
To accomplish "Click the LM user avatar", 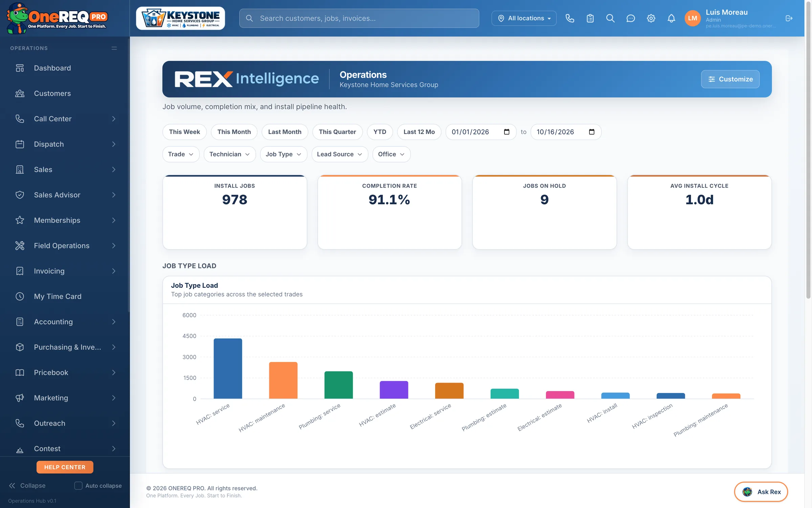I will (x=693, y=18).
